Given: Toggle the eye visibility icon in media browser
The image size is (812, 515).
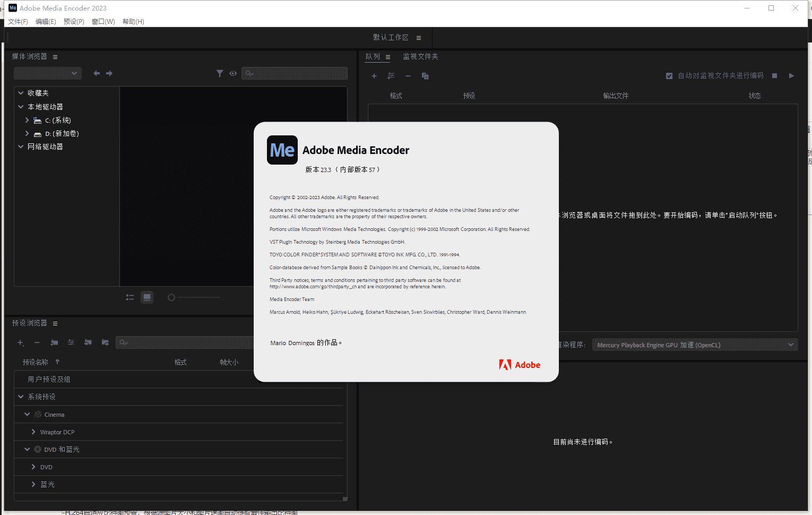Looking at the screenshot, I should coord(233,73).
